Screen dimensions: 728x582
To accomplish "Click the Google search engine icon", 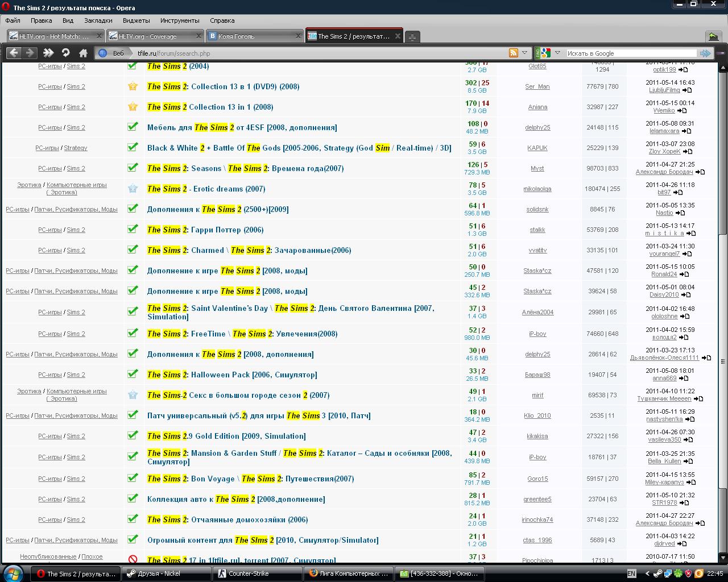I will pyautogui.click(x=545, y=53).
